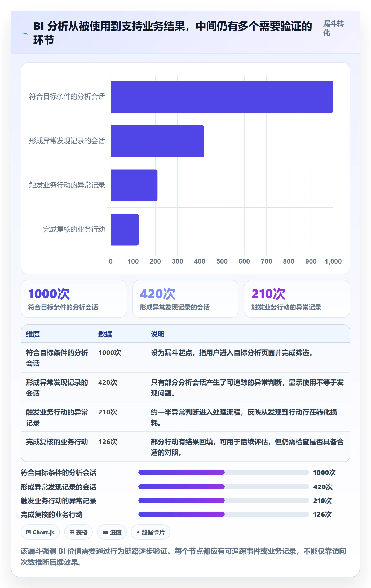
Task: Click progress bar for 符合目标条件的分析会话
Action: [223, 472]
